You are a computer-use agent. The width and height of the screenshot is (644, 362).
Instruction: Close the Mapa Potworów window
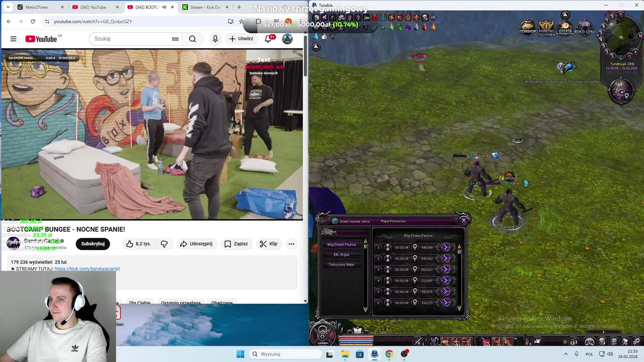464,220
